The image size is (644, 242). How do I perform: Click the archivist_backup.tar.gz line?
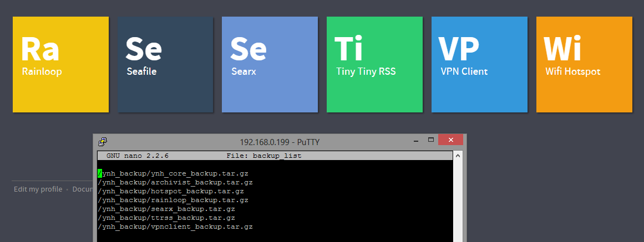(175, 183)
